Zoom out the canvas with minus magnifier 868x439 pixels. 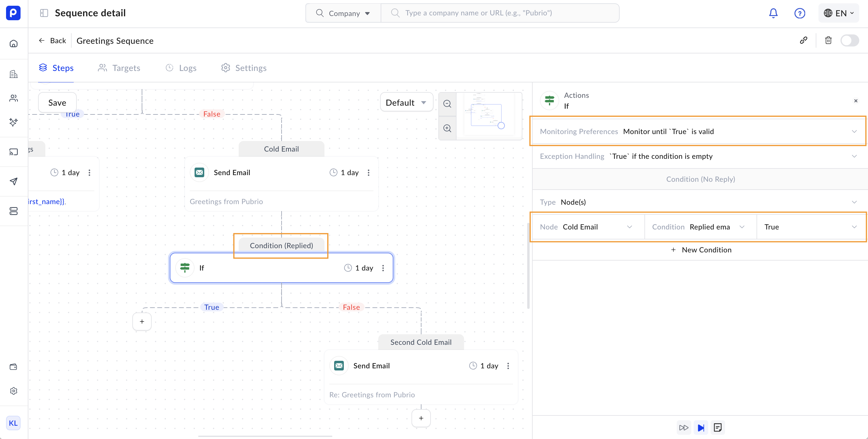click(447, 104)
